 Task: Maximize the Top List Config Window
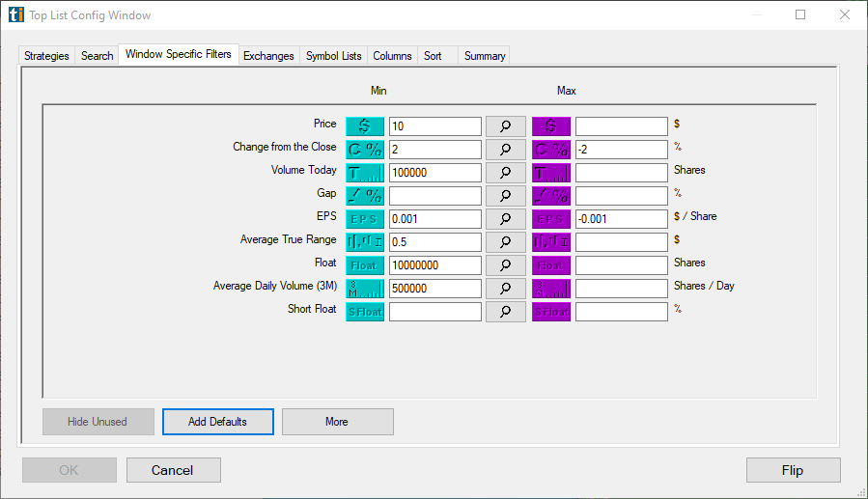tap(800, 14)
